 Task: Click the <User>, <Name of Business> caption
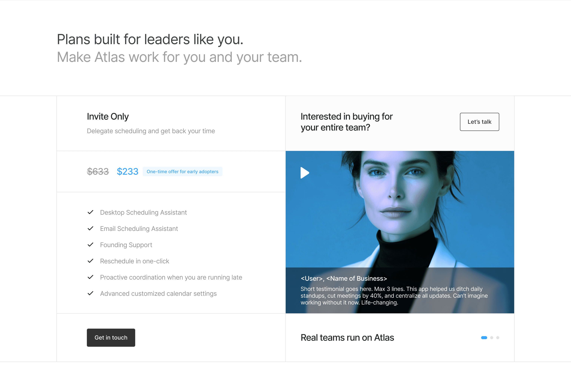344,278
